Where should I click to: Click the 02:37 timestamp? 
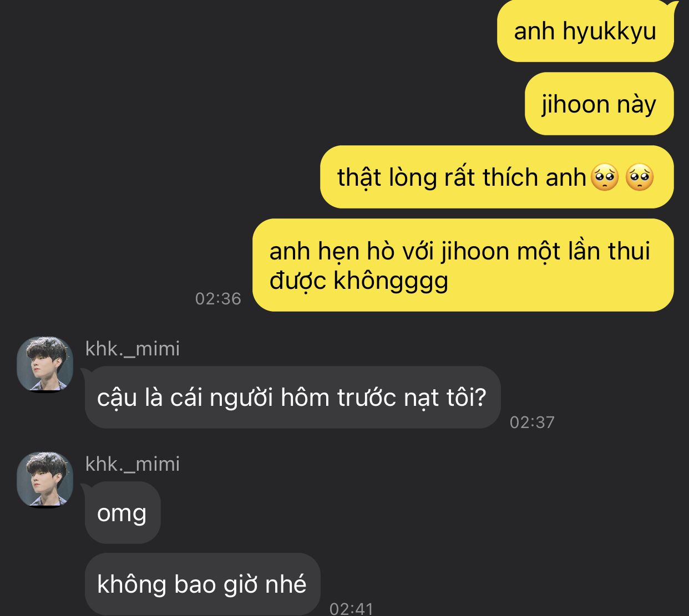[x=532, y=422]
